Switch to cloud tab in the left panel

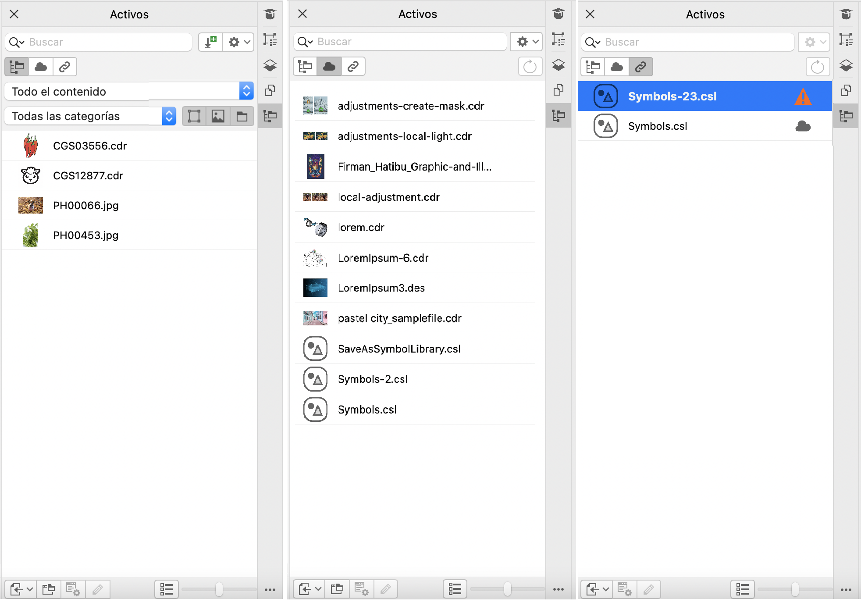[x=41, y=67]
